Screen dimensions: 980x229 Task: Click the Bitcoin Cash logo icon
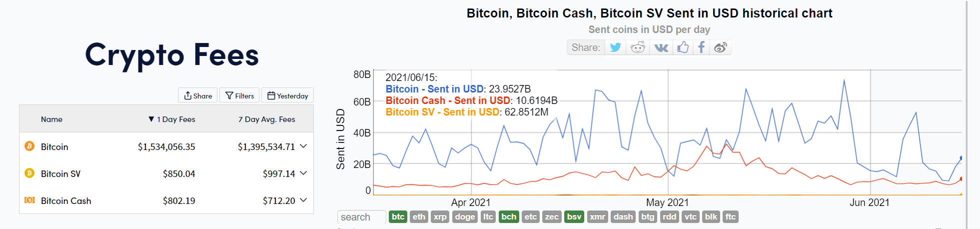pos(29,200)
